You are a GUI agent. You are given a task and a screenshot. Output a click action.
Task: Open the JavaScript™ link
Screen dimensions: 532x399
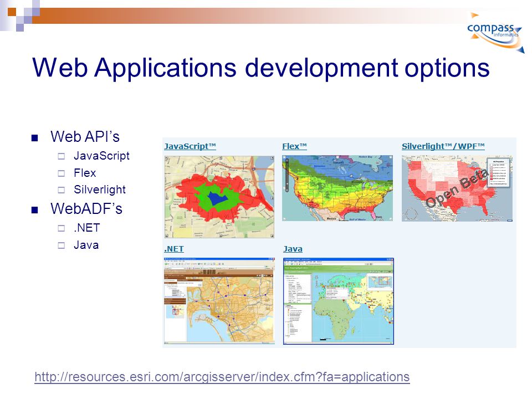(x=190, y=146)
